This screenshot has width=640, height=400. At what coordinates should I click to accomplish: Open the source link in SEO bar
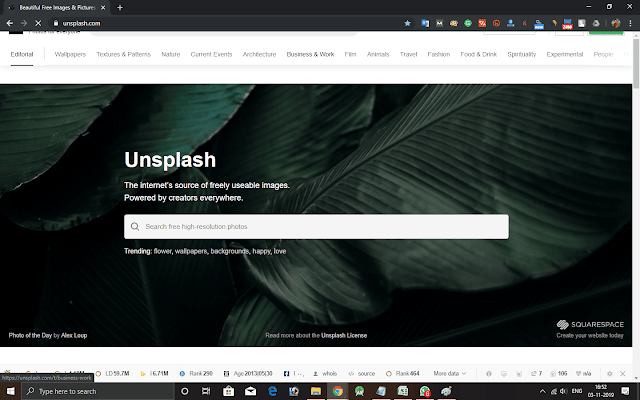[x=362, y=373]
